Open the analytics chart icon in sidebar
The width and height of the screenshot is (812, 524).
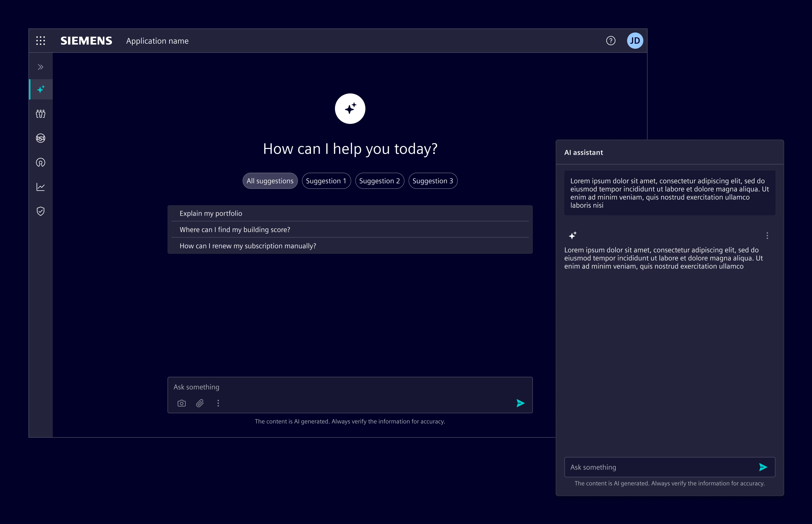pos(41,187)
